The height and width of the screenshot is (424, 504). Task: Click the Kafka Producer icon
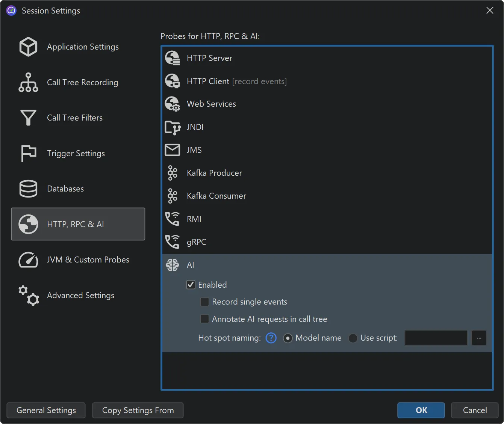click(x=173, y=173)
